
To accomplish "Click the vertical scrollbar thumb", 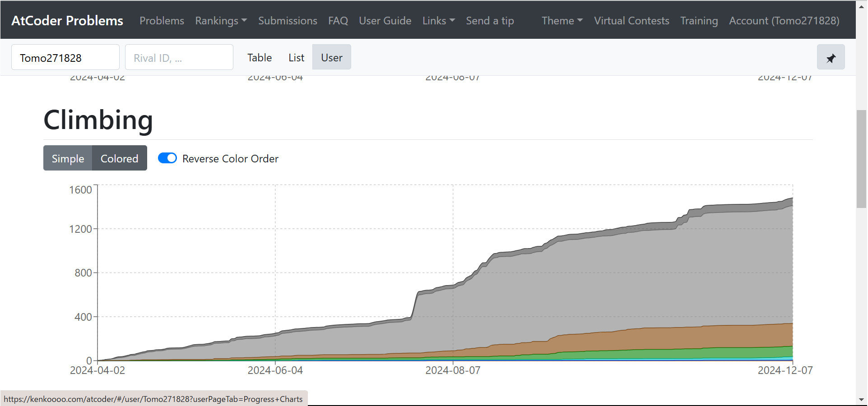I will (861, 159).
